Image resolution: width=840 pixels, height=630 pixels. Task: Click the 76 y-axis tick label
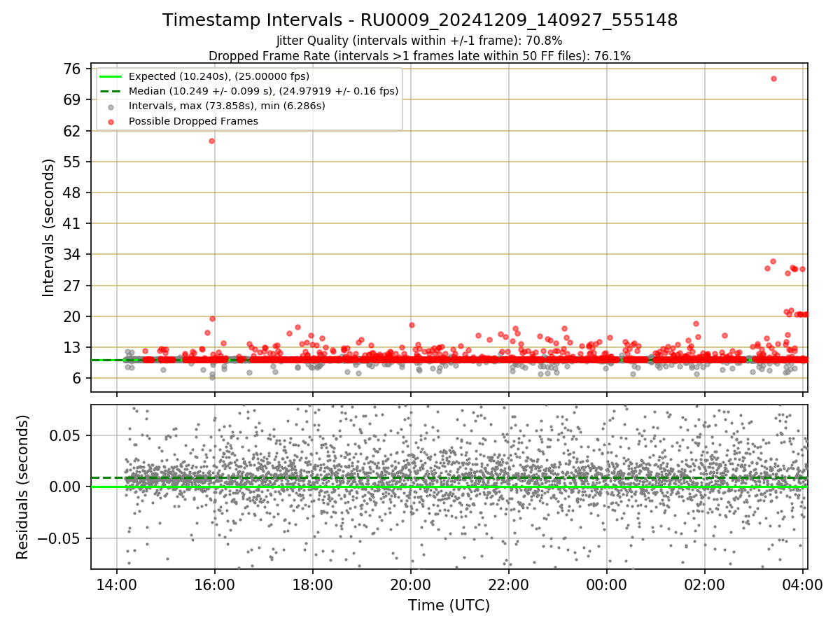click(x=72, y=69)
